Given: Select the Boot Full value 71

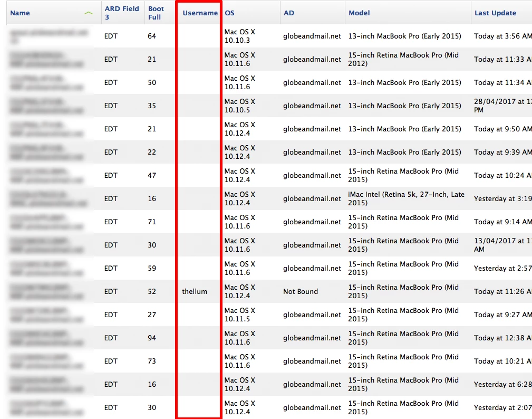Looking at the screenshot, I should [152, 222].
